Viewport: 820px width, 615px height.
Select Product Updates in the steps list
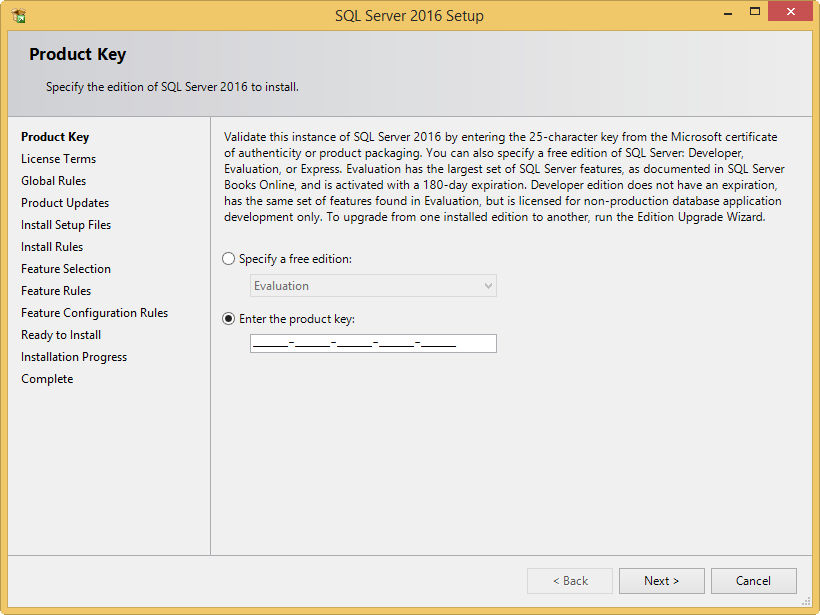(65, 203)
